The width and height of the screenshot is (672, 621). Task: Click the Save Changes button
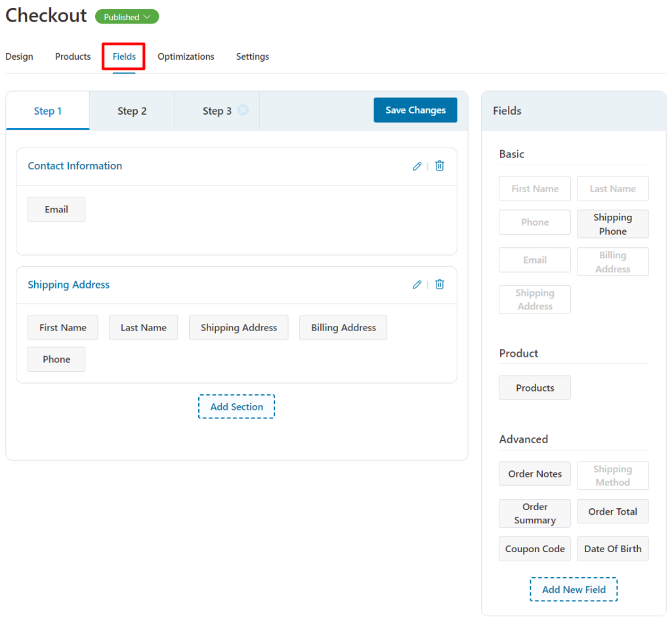[x=415, y=110]
